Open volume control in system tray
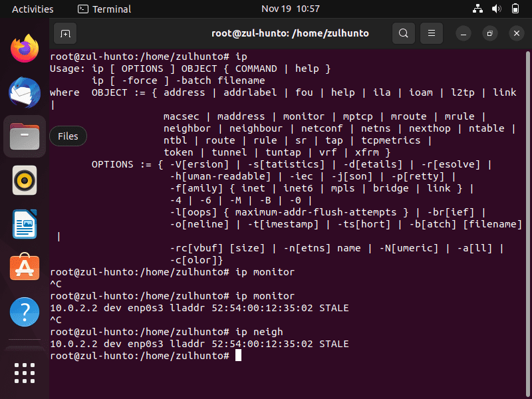532x399 pixels. [x=496, y=9]
